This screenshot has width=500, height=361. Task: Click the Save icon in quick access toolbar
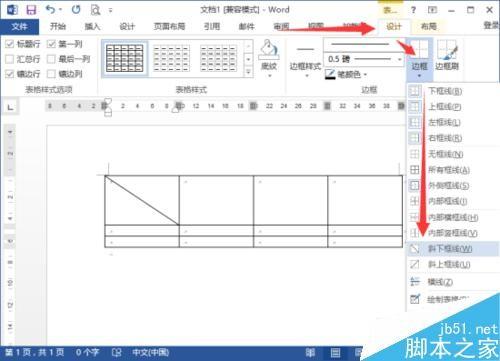point(31,10)
